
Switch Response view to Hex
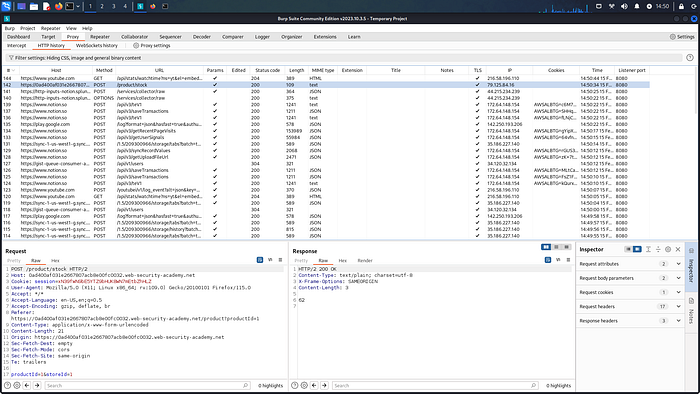(342, 261)
